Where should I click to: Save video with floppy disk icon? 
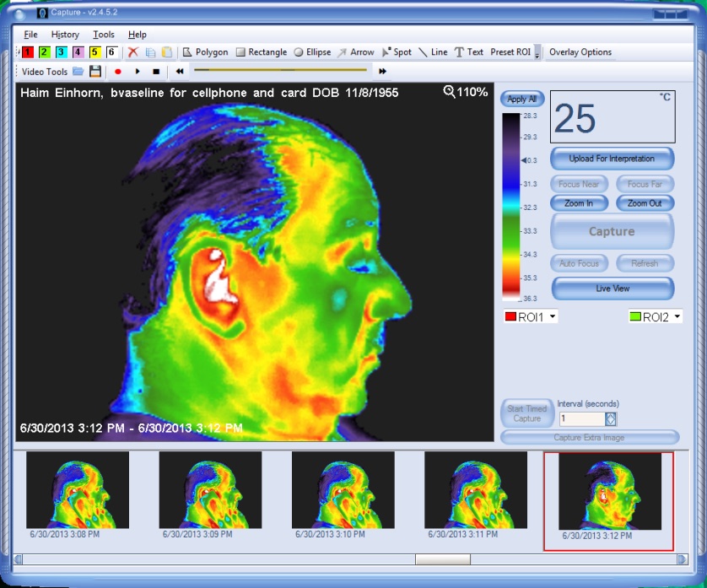pyautogui.click(x=95, y=71)
